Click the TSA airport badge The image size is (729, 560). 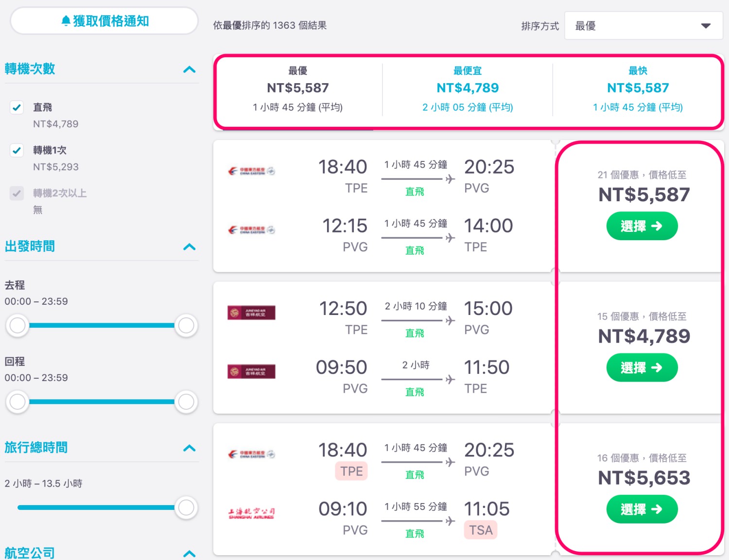(x=481, y=530)
